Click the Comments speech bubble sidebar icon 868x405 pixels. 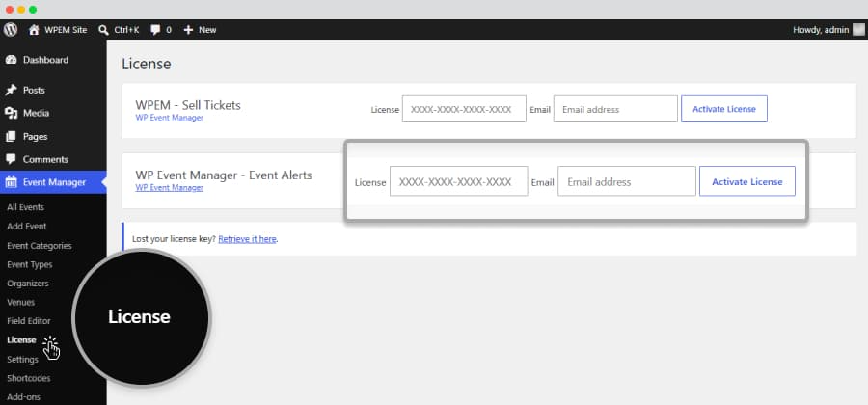click(x=11, y=159)
